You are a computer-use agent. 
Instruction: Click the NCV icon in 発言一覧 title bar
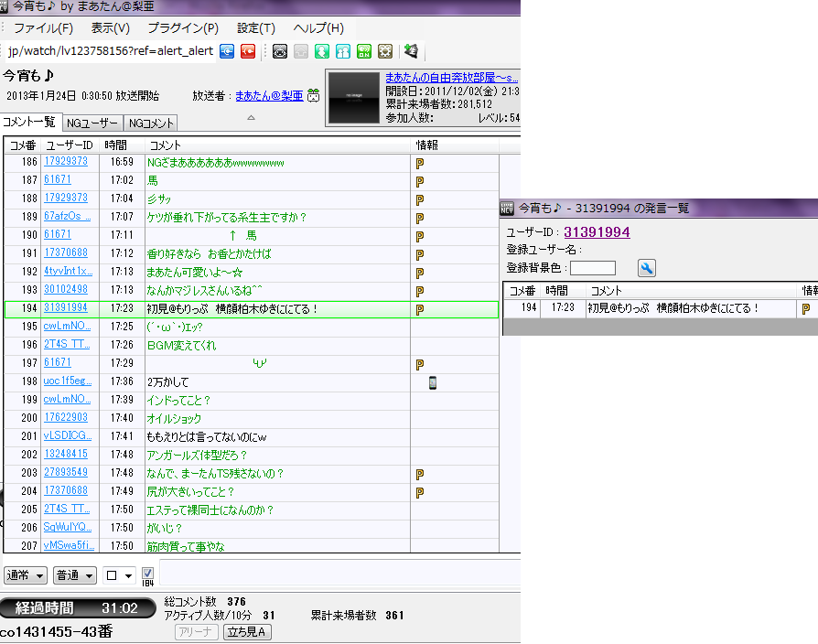tap(507, 209)
